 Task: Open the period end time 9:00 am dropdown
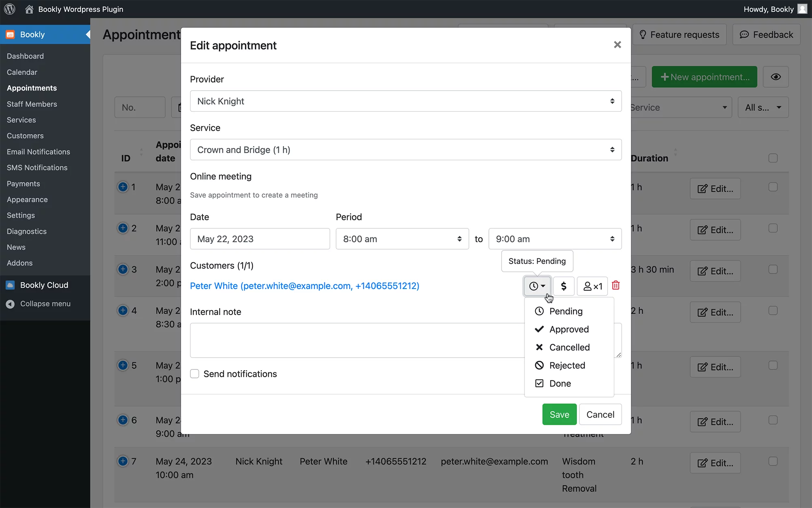(x=555, y=239)
